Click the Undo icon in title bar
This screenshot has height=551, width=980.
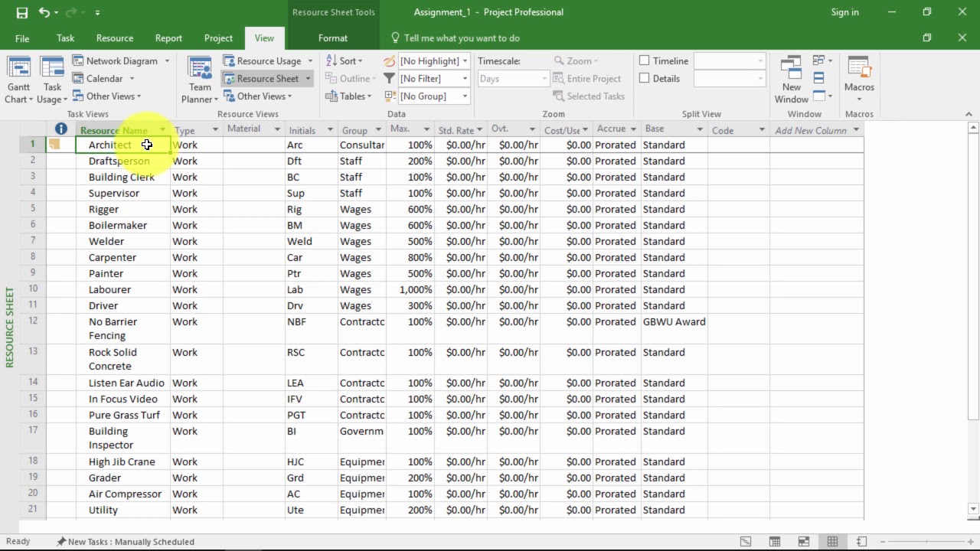(x=44, y=12)
